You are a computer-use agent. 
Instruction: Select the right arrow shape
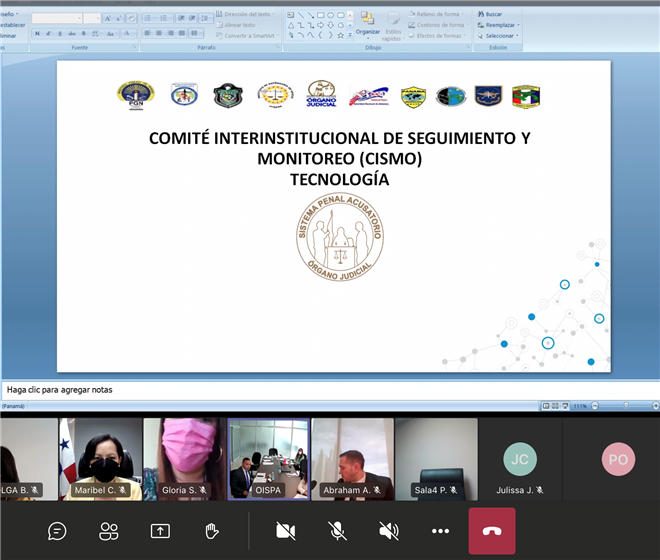[321, 25]
